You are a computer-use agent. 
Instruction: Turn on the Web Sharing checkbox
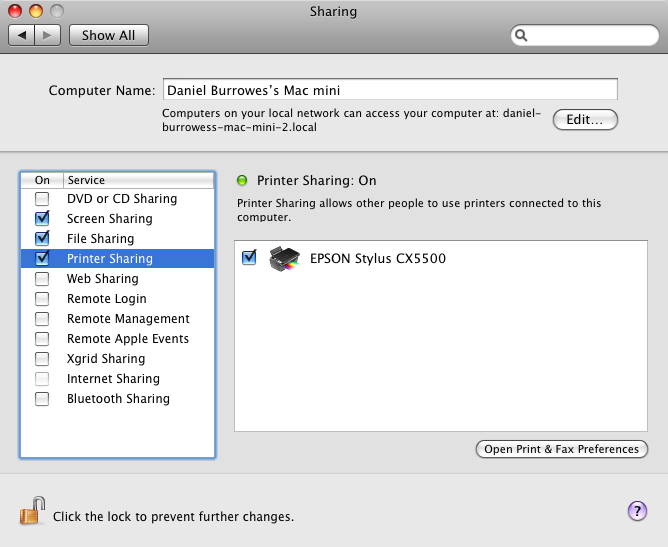pos(42,279)
